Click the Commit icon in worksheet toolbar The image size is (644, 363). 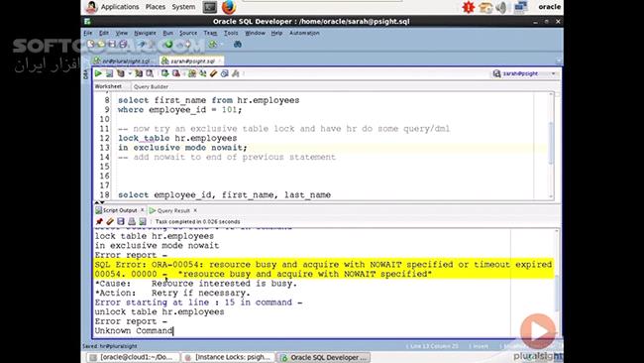(165, 73)
